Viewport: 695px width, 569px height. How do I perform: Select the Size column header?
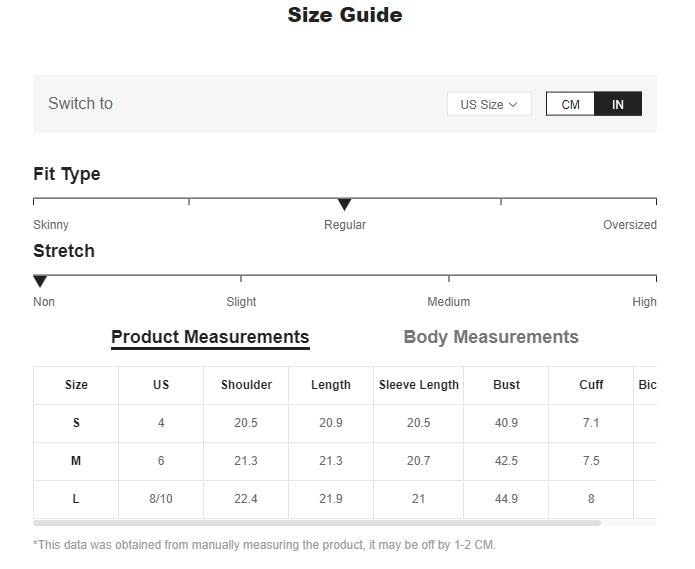point(76,385)
